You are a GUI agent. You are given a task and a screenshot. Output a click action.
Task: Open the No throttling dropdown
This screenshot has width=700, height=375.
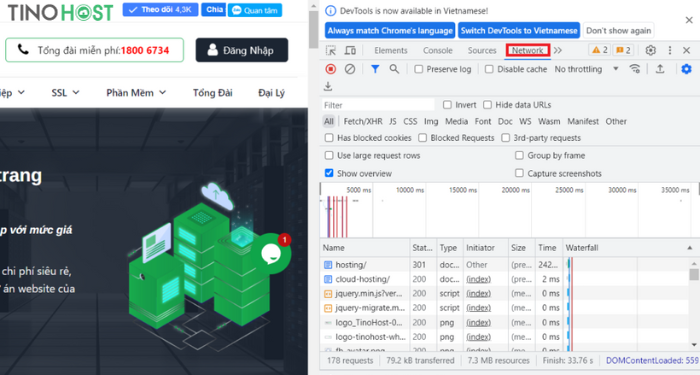click(x=586, y=69)
